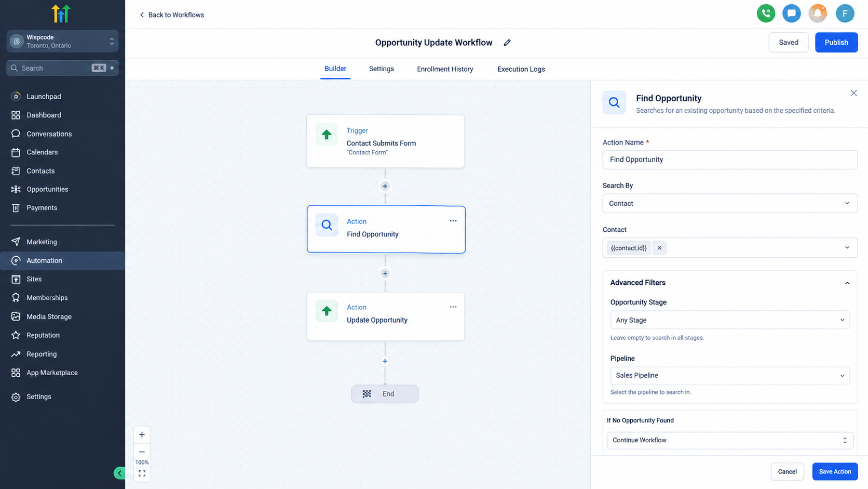Open the If No Opportunity Found dropdown
The height and width of the screenshot is (489, 868).
click(x=730, y=440)
